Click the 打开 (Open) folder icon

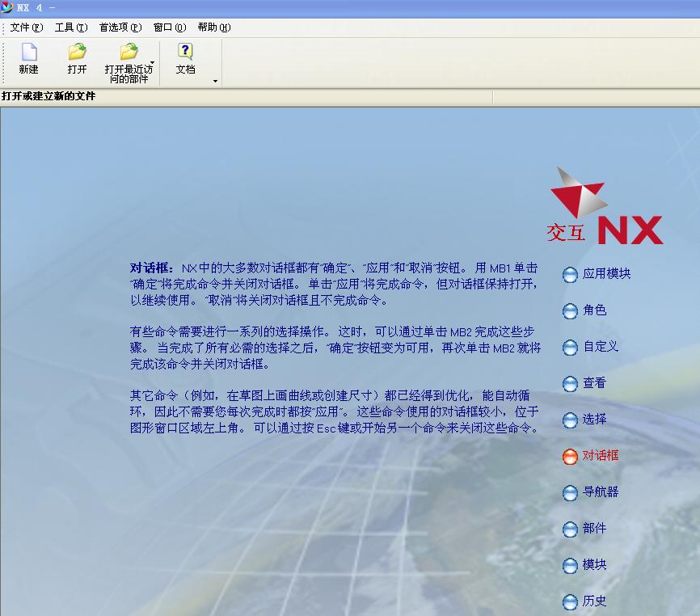78,52
